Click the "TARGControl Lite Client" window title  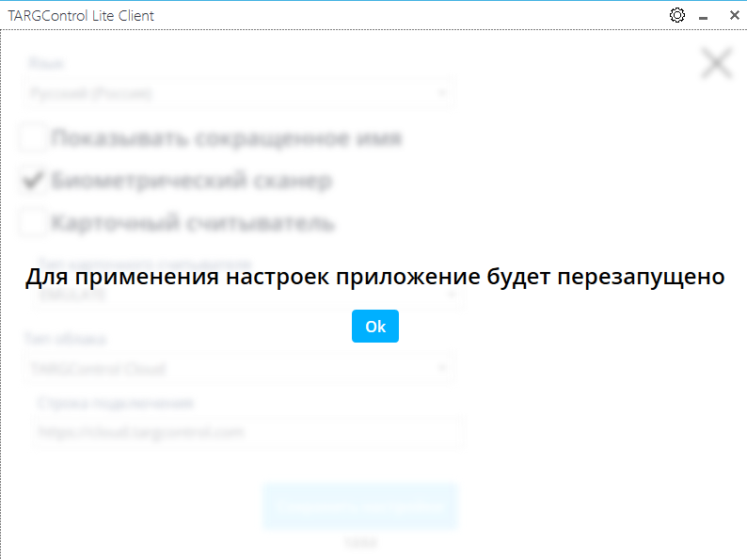tap(81, 16)
